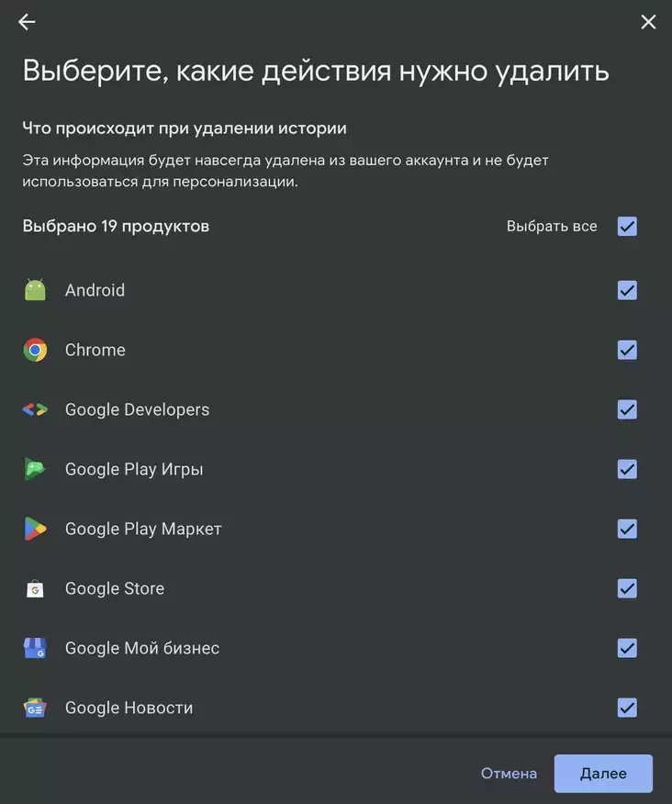The image size is (672, 804).
Task: Click the Выбрать все label text
Action: click(552, 226)
